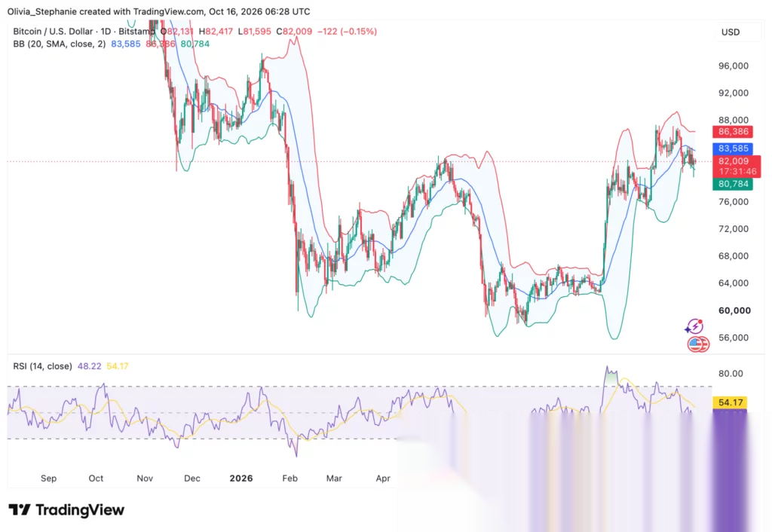Click the 76,000 price axis label

click(x=733, y=202)
